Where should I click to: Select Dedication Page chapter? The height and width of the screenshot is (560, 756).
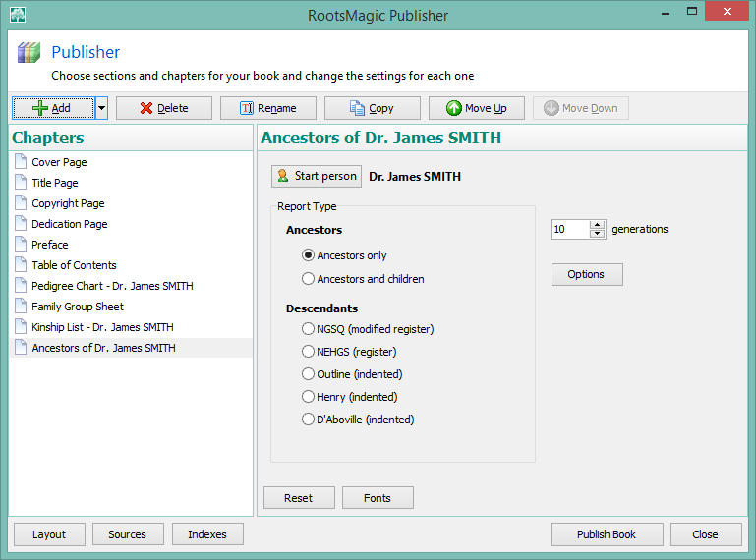(x=131, y=224)
